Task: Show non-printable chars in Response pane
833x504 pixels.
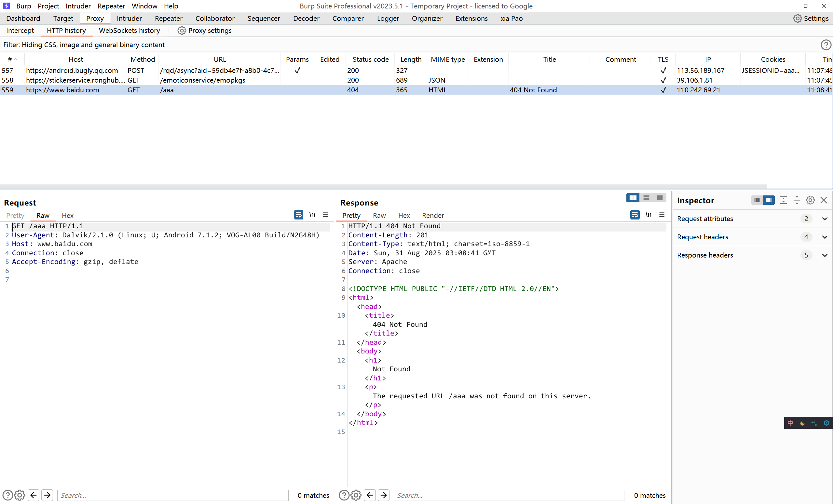Action: point(648,215)
